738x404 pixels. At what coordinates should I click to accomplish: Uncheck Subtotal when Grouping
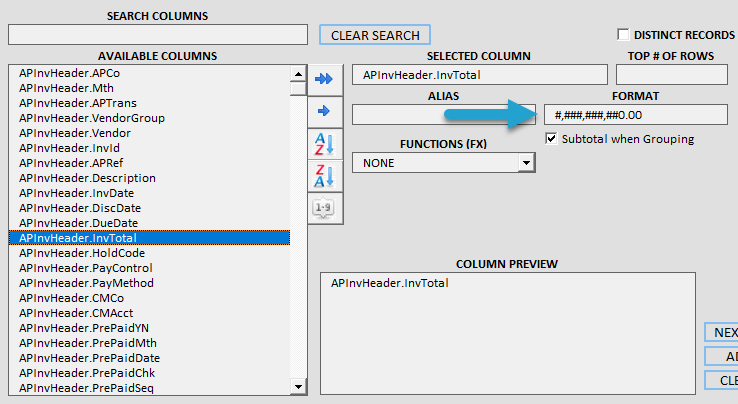[x=551, y=138]
